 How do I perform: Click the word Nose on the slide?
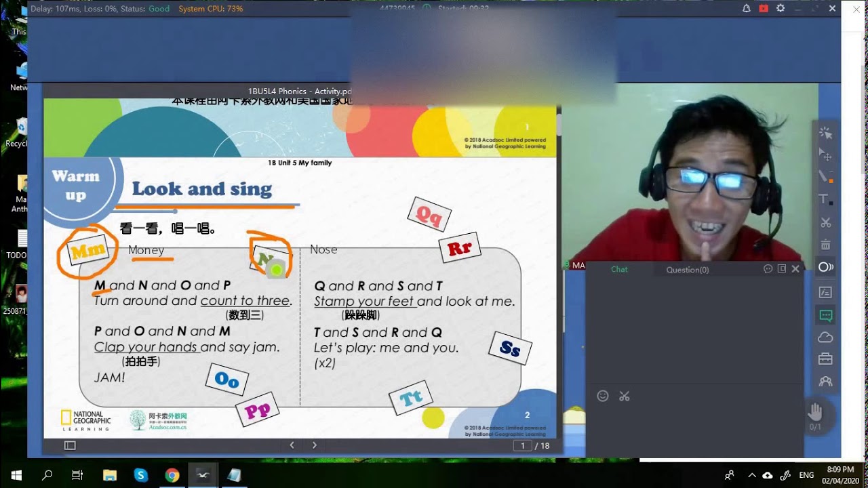323,249
